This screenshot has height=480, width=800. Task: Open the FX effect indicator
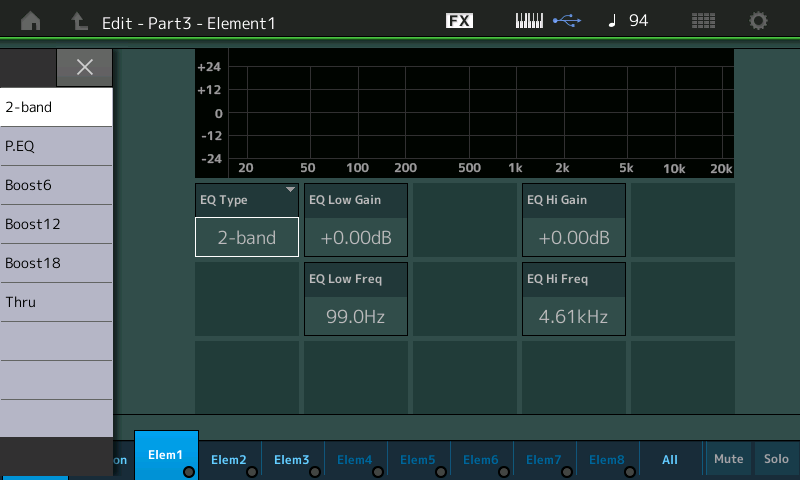pyautogui.click(x=459, y=21)
